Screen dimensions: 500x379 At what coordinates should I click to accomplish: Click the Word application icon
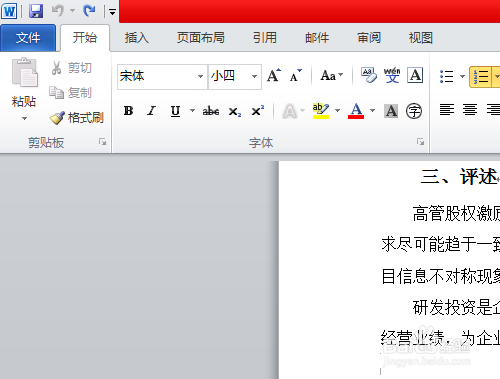coord(9,11)
